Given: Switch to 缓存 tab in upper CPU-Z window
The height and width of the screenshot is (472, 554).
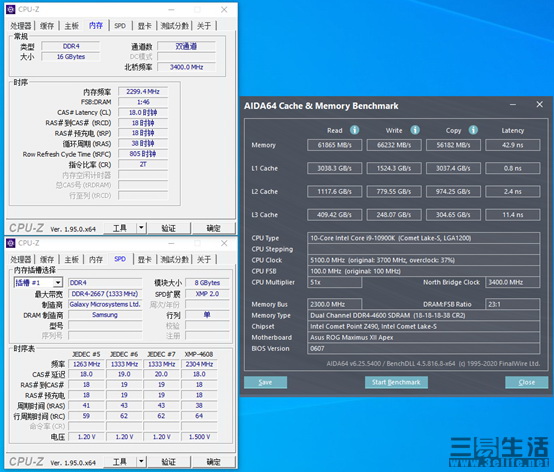Looking at the screenshot, I should (x=47, y=26).
